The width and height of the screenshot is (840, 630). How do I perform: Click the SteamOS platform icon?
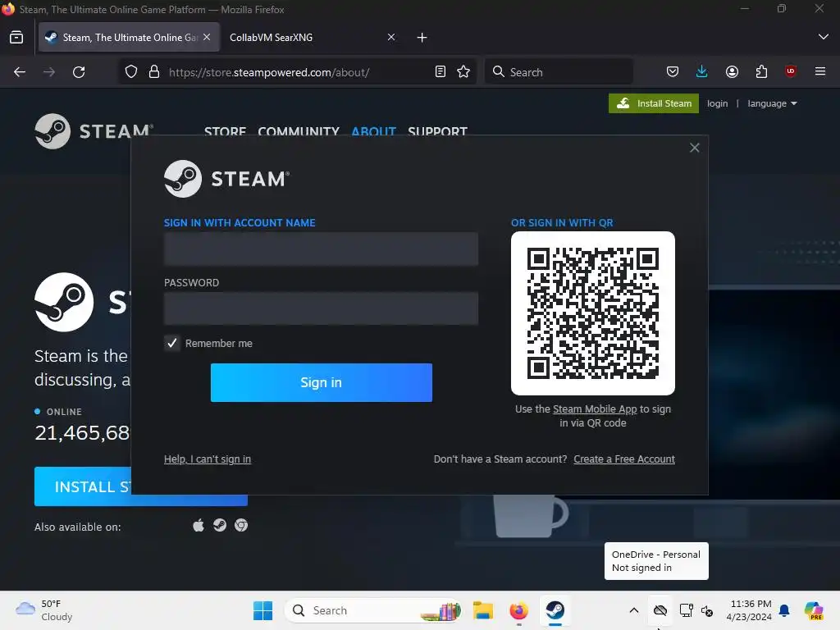[x=220, y=526]
